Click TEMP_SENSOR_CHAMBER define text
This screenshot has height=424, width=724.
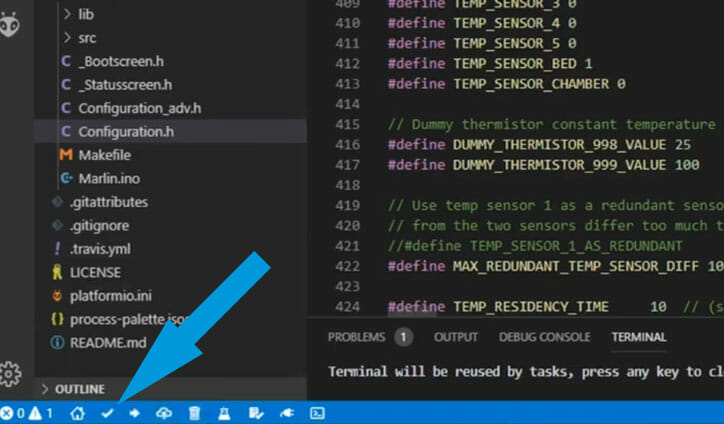pos(531,84)
